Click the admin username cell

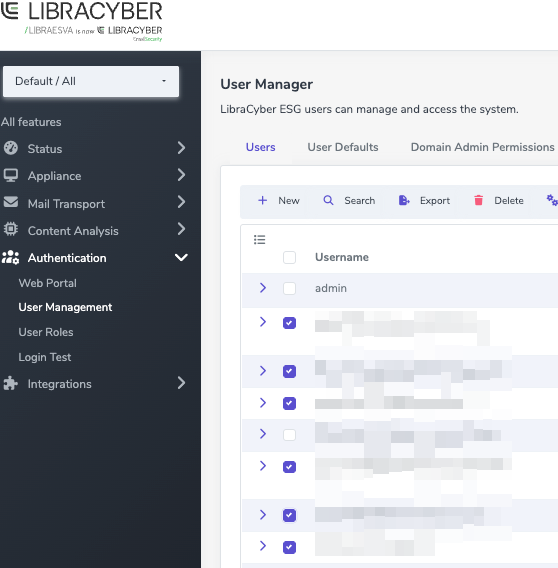(x=331, y=288)
